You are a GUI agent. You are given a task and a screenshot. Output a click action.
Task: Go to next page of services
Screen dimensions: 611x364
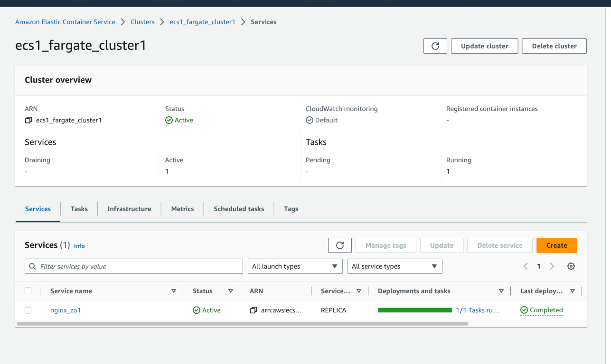[552, 267]
